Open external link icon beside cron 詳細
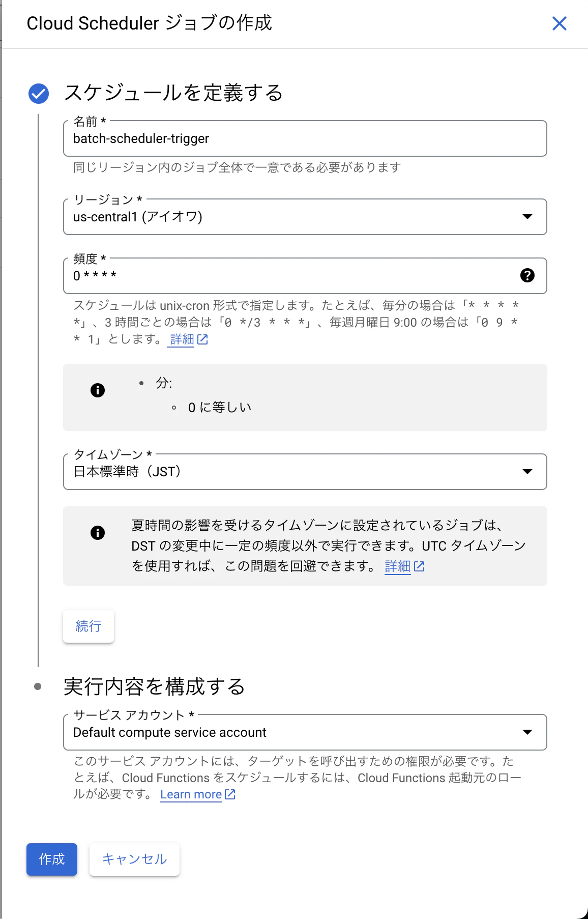The height and width of the screenshot is (919, 588). coord(202,339)
